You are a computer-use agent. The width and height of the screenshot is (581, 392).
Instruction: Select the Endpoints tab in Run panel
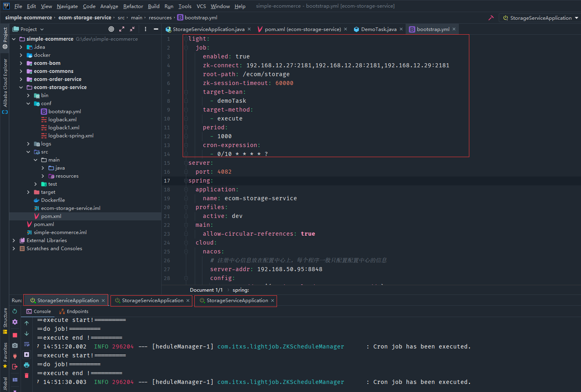(x=74, y=311)
